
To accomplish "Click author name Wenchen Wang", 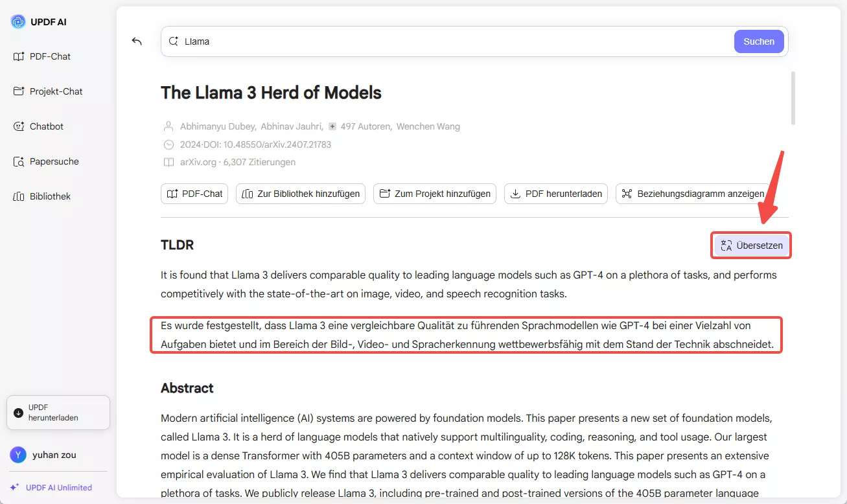I will (428, 126).
